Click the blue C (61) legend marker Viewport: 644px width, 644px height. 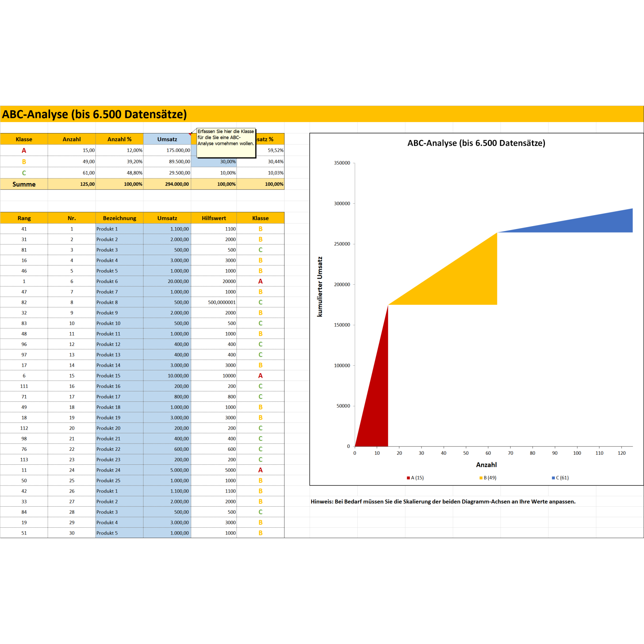pos(553,478)
